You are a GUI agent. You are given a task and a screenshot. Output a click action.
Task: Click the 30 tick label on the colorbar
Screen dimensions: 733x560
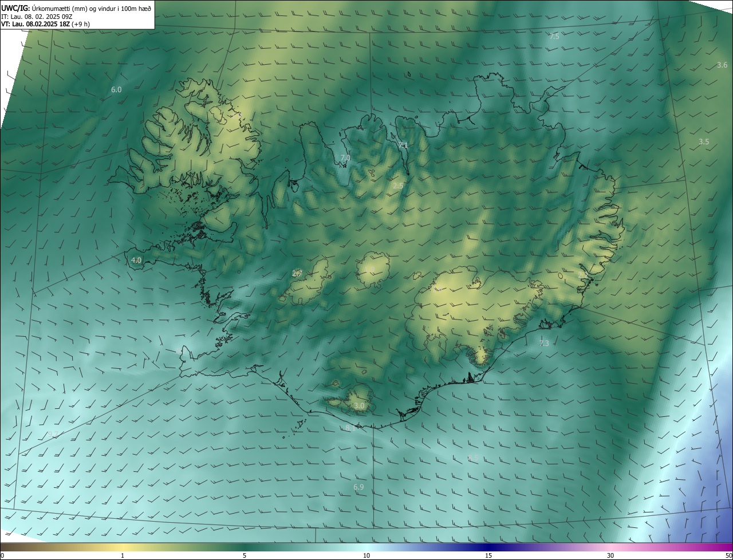610,555
